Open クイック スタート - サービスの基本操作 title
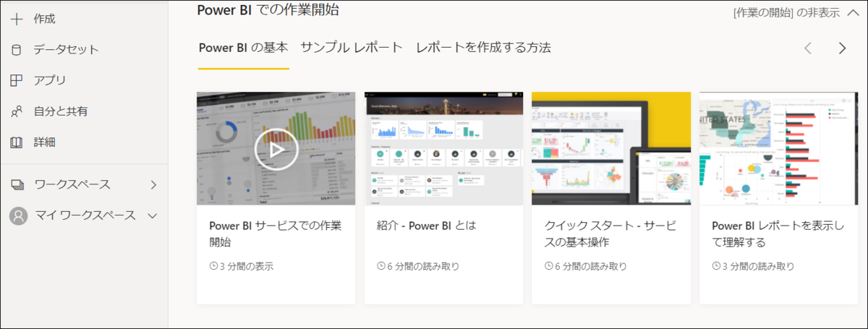868x329 pixels. click(610, 233)
